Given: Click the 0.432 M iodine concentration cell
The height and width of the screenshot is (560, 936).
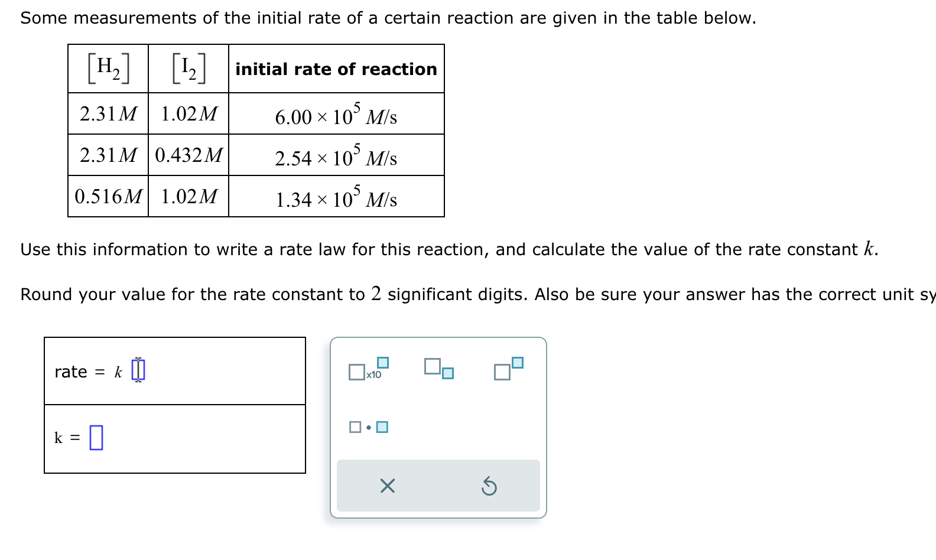Looking at the screenshot, I should 188,155.
